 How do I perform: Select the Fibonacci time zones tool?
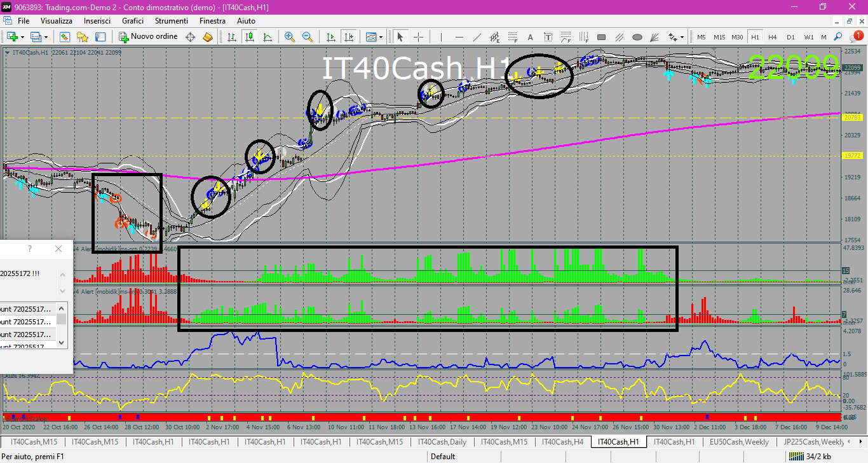(x=583, y=37)
